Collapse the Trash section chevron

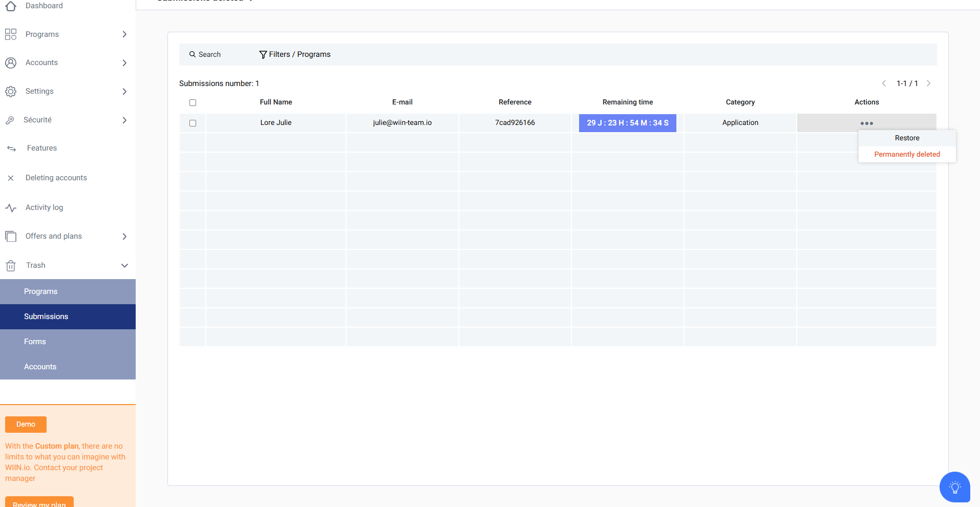124,266
